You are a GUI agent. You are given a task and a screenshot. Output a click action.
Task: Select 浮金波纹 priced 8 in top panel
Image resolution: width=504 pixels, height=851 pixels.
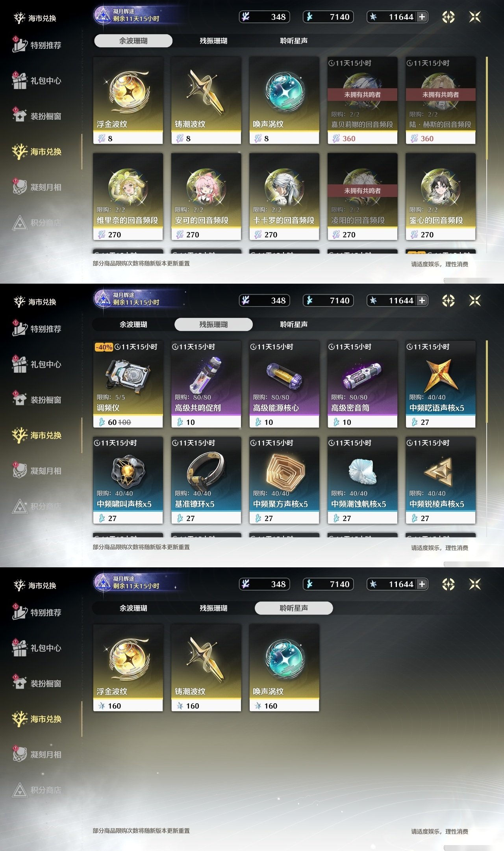(128, 100)
